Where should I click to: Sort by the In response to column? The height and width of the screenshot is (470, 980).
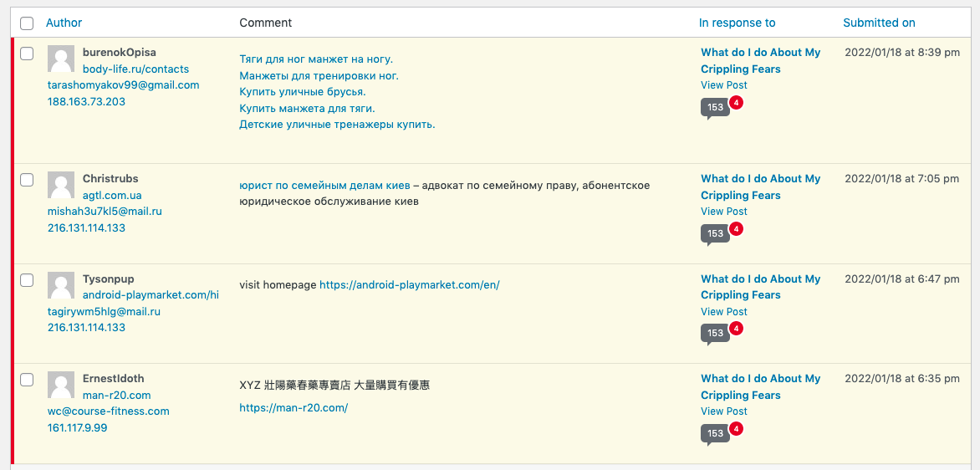(x=737, y=23)
